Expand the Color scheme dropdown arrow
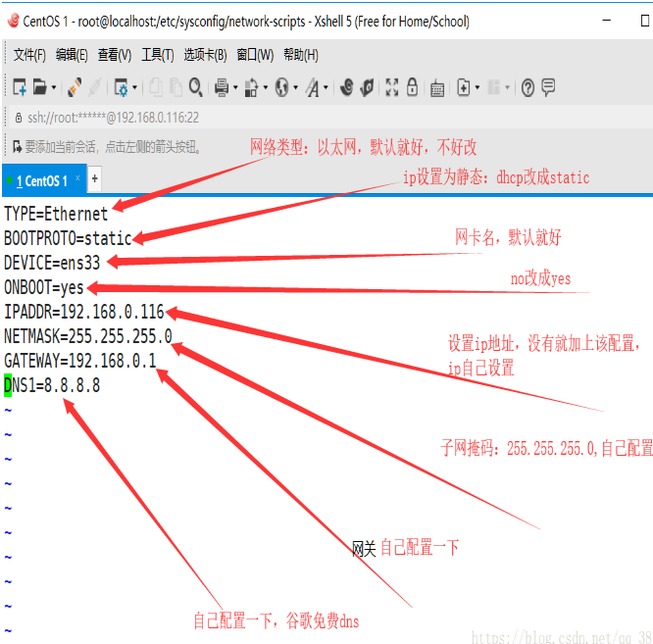This screenshot has height=644, width=653. (266, 88)
